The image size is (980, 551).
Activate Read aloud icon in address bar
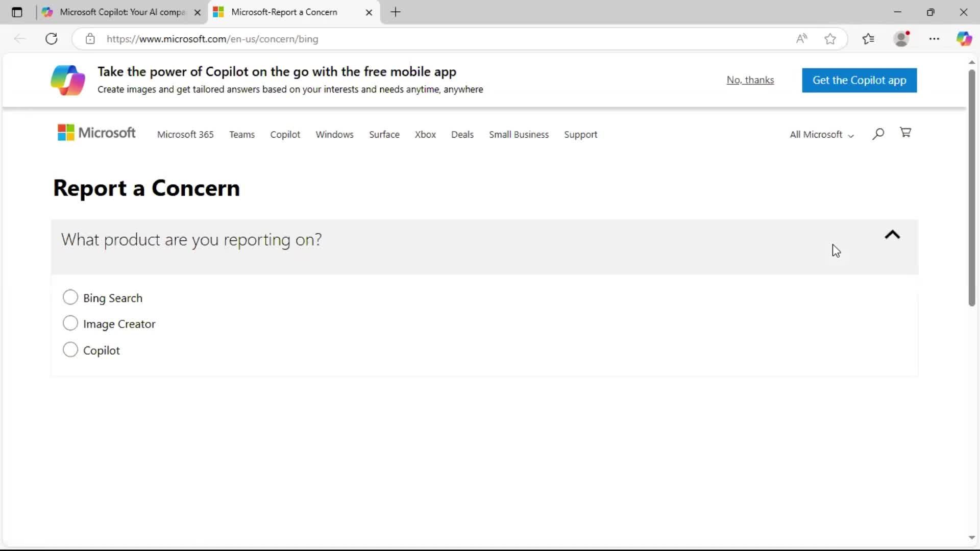click(x=802, y=39)
